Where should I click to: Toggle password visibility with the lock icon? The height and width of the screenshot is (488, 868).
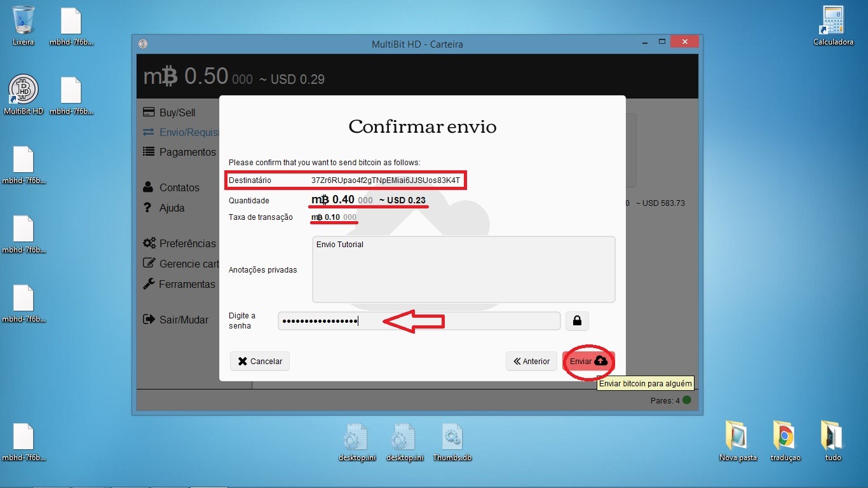click(x=577, y=321)
